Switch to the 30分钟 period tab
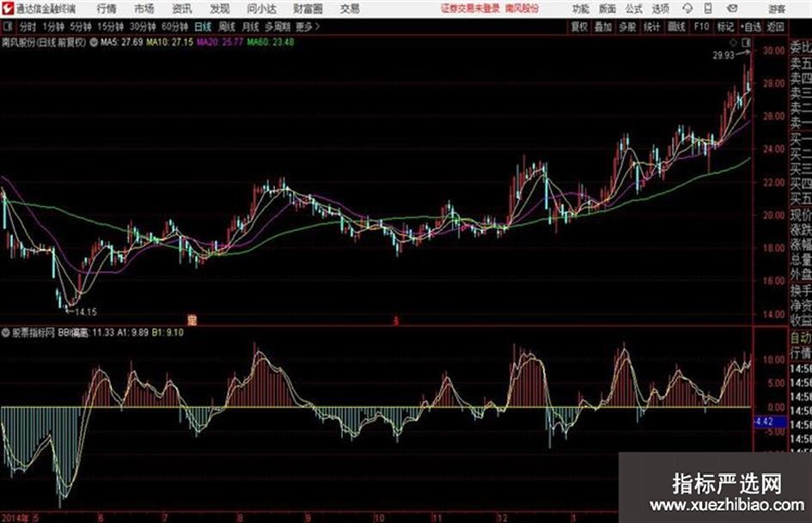The height and width of the screenshot is (523, 812). 143,27
